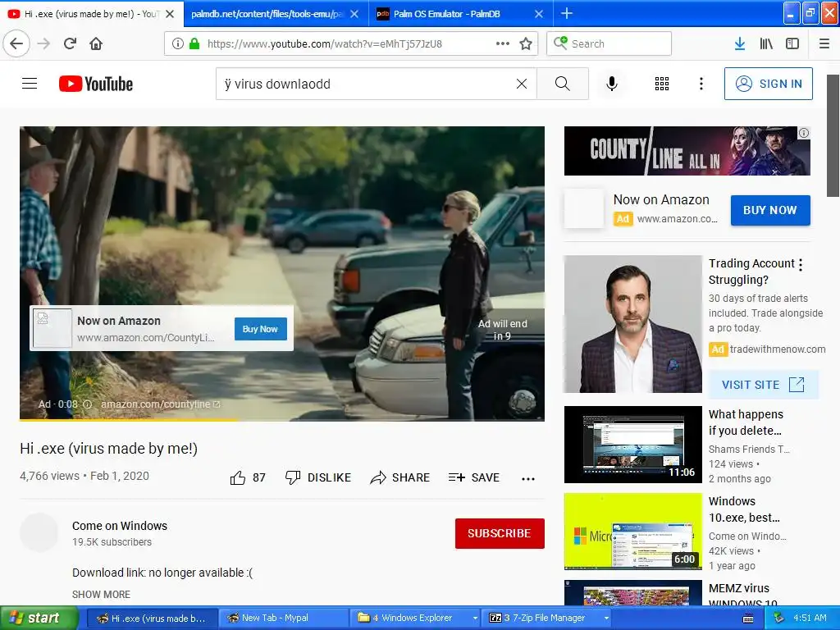Open the Windows 10.exe video thumbnail
840x630 pixels.
coord(632,532)
